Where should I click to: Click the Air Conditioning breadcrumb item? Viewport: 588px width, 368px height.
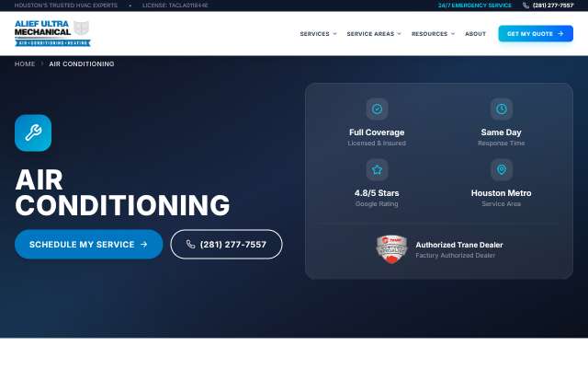82,63
